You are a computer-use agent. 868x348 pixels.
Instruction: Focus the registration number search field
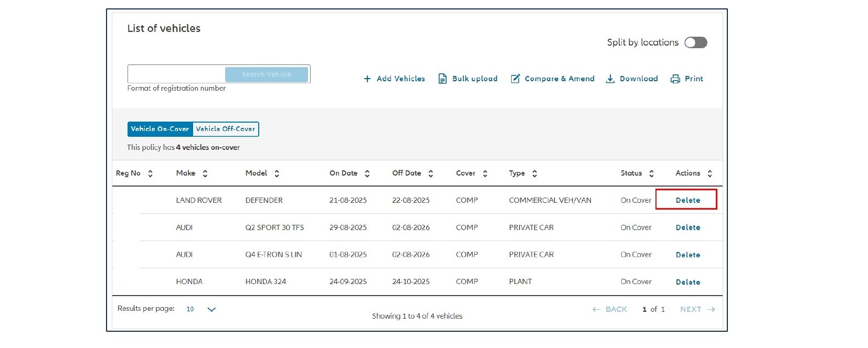click(x=176, y=74)
